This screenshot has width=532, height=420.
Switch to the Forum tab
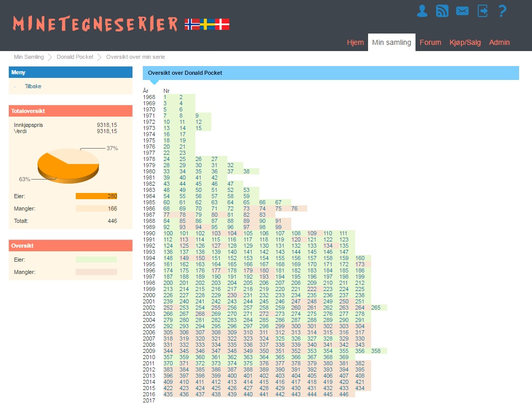[x=430, y=42]
